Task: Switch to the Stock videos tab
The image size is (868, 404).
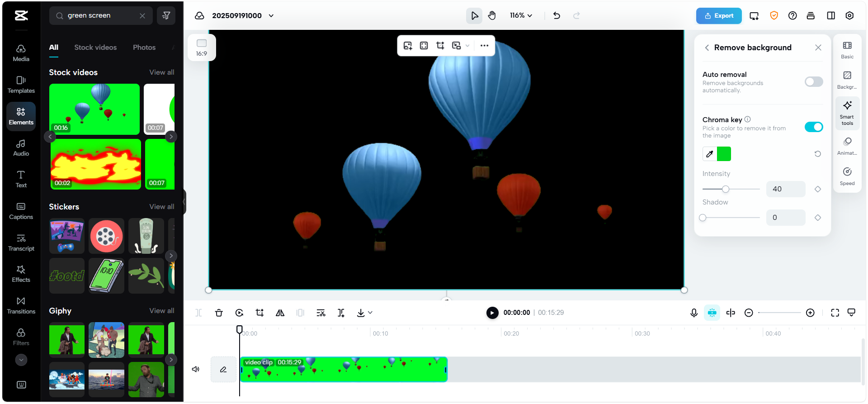Action: 95,48
